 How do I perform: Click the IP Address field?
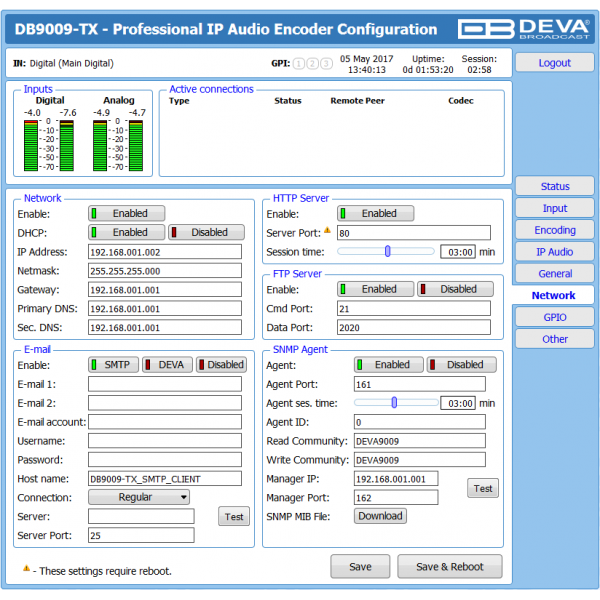pyautogui.click(x=165, y=252)
